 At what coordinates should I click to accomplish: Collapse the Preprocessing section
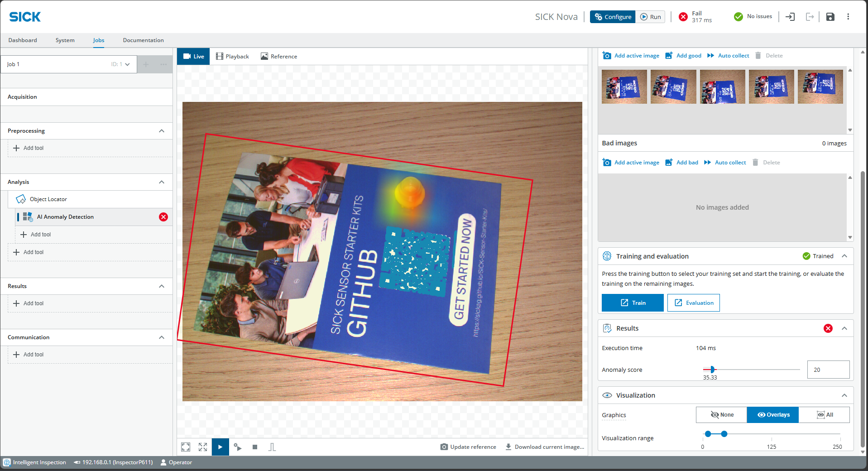point(162,131)
